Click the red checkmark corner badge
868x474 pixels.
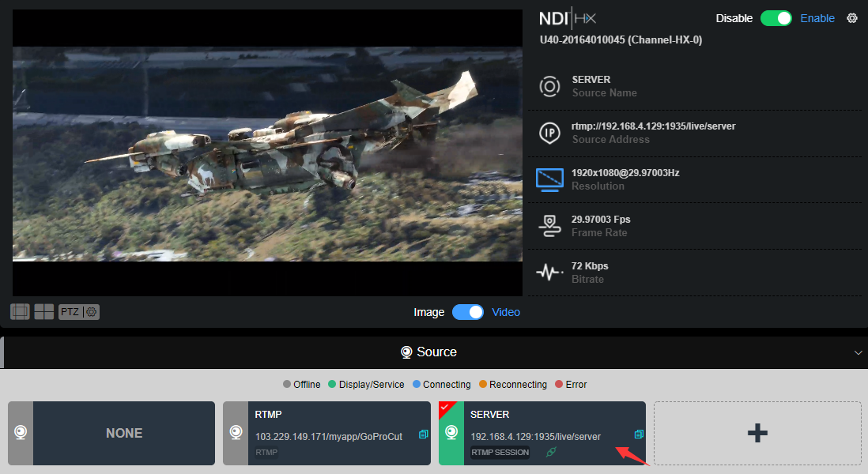[x=444, y=408]
